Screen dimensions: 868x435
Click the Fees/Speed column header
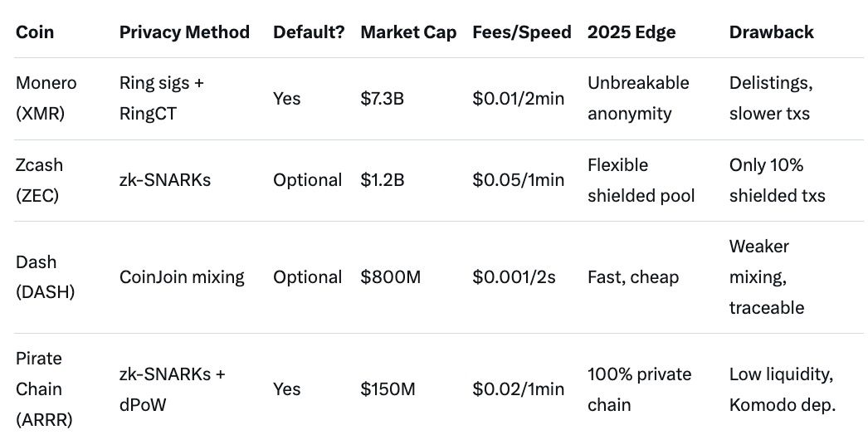(521, 32)
